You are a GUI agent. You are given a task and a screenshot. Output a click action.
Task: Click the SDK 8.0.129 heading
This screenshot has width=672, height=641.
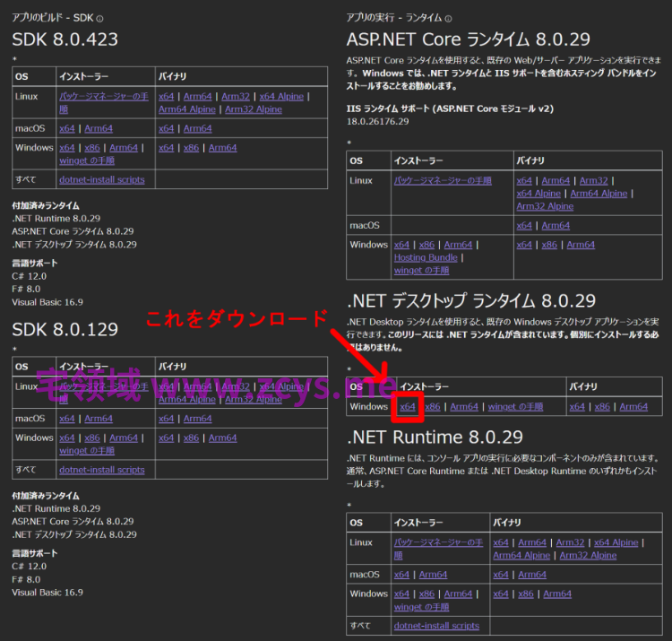(65, 330)
